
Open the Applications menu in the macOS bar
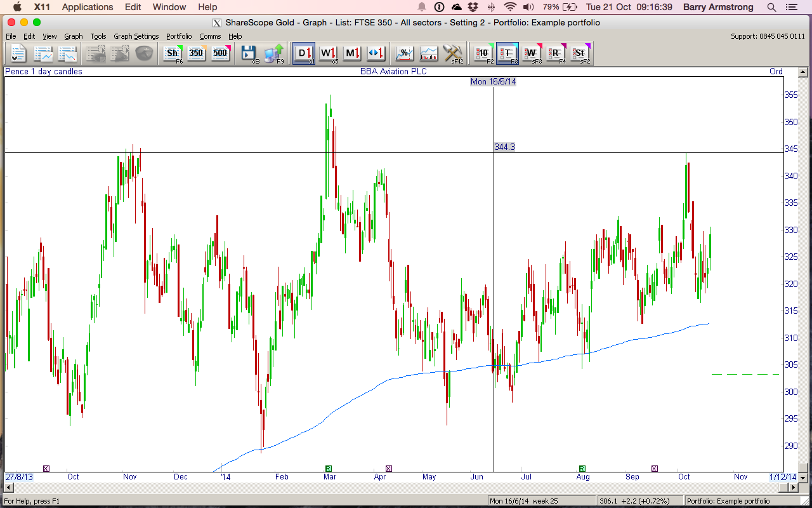[x=88, y=7]
